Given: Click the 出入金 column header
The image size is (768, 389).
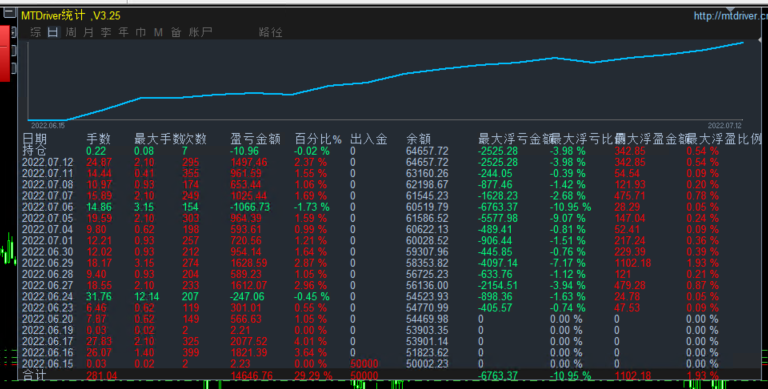Looking at the screenshot, I should (x=369, y=139).
